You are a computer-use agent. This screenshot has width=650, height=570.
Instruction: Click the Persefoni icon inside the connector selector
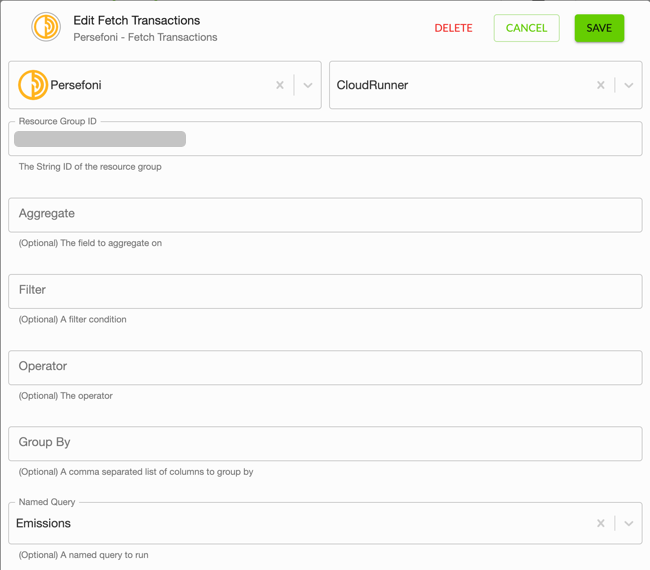pos(33,85)
